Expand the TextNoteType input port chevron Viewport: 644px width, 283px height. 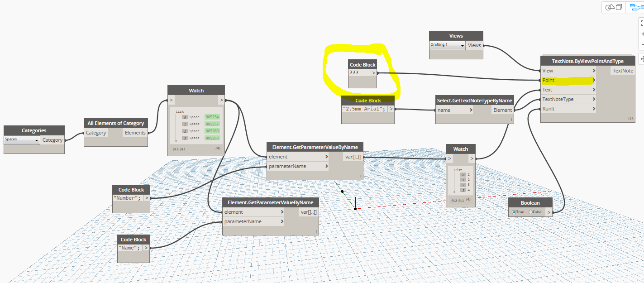coord(593,99)
